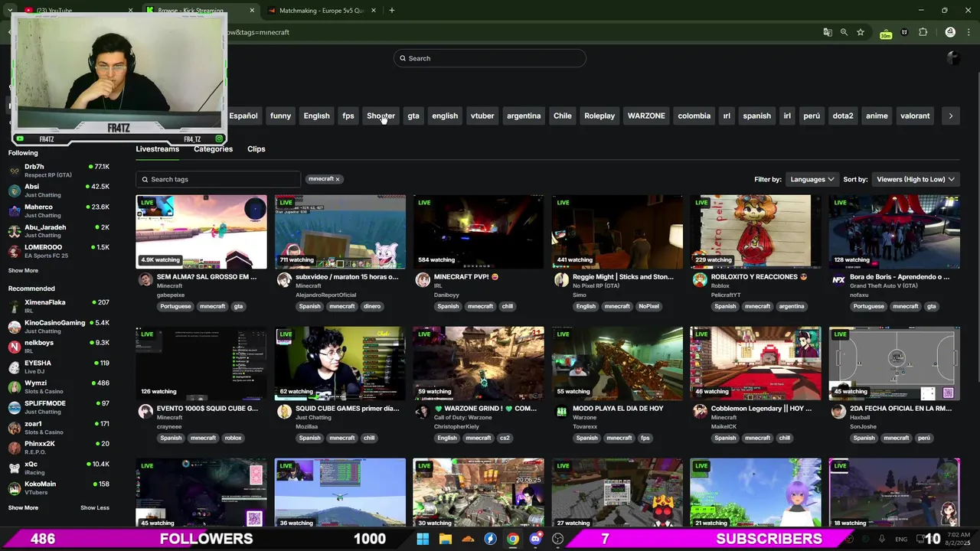Open SEM ALMA? SAL GROSSO stream thumbnail
The width and height of the screenshot is (980, 551).
(201, 232)
